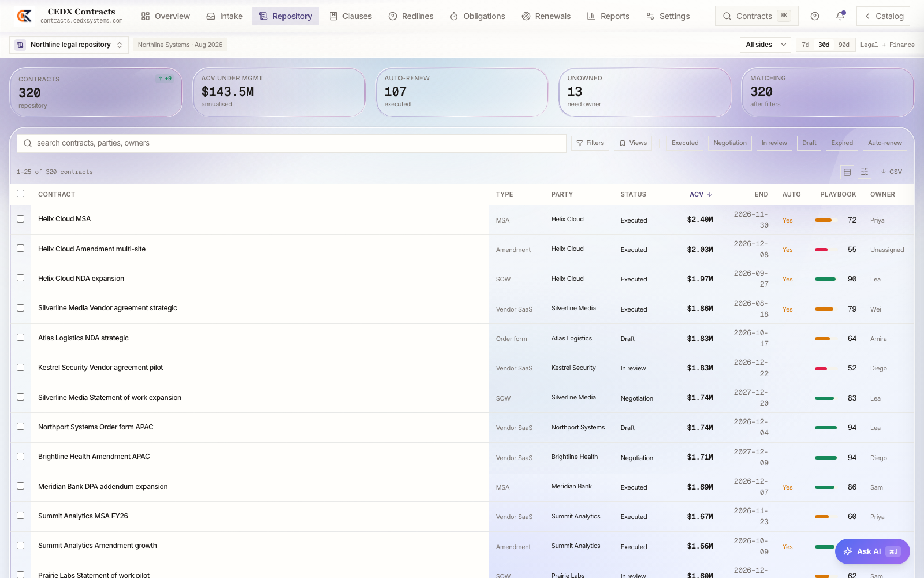
Task: Click the search magnifier icon in contracts search
Action: [x=28, y=143]
